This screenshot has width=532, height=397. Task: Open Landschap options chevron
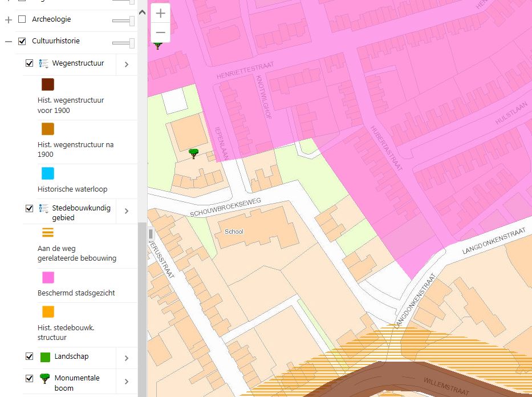tap(127, 358)
